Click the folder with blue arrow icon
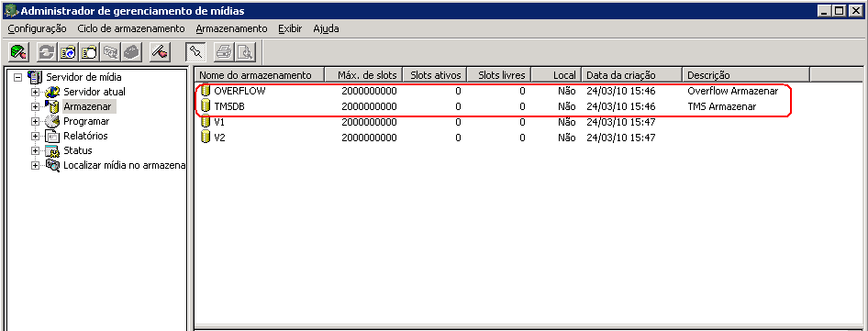 (x=68, y=52)
